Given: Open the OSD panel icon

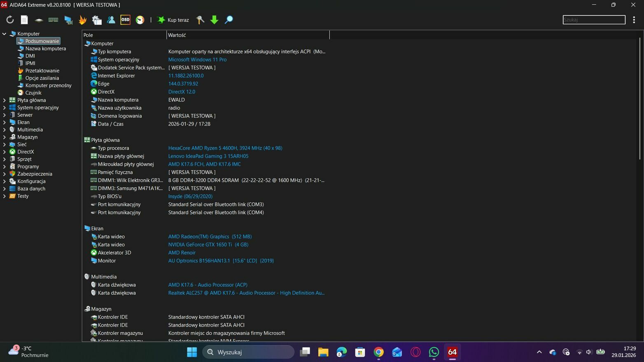Looking at the screenshot, I should pyautogui.click(x=125, y=20).
